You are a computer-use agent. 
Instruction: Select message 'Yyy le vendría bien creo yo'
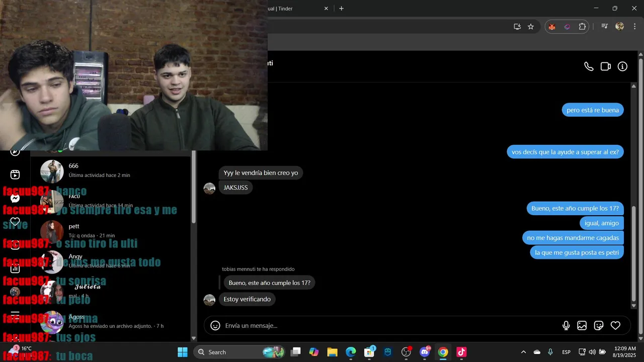click(261, 173)
